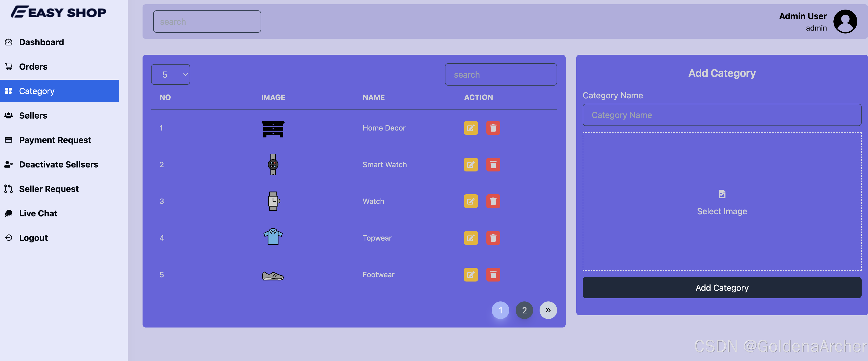868x361 pixels.
Task: Navigate to Sellers menu item
Action: [x=33, y=116]
